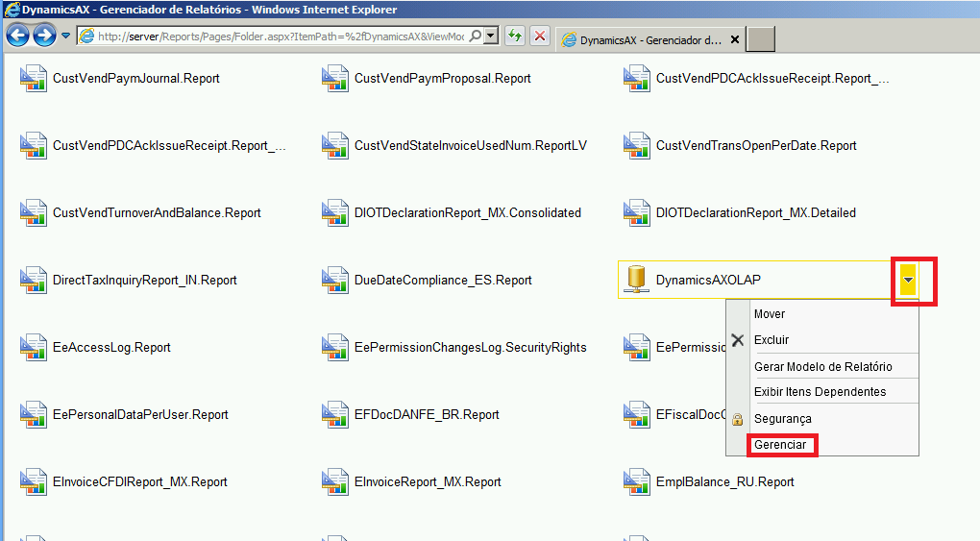Viewport: 980px width, 541px height.
Task: Click the EePersonalDataPerUser.Report icon
Action: click(x=33, y=415)
